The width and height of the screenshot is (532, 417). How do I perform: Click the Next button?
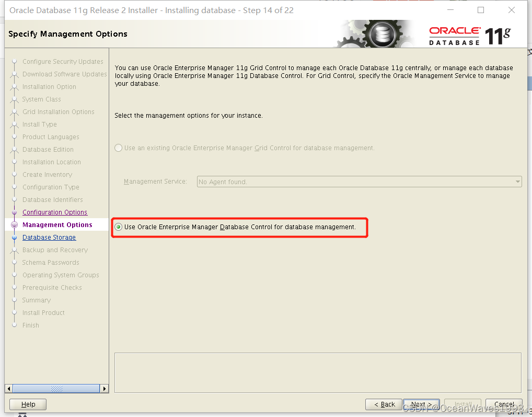pyautogui.click(x=421, y=404)
